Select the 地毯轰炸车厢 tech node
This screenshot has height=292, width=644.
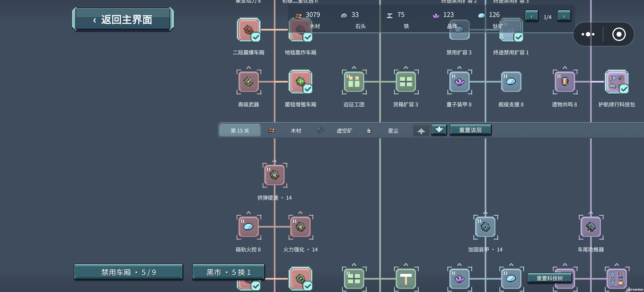(x=300, y=30)
